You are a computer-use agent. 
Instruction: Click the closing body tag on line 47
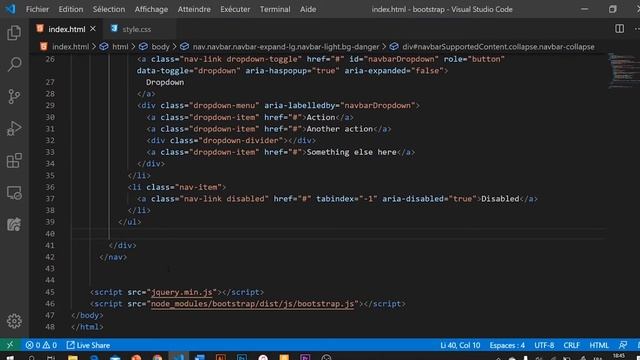[87, 315]
